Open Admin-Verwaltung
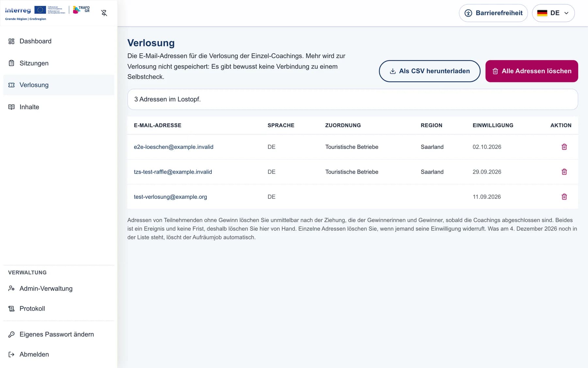This screenshot has width=588, height=368. tap(59, 289)
